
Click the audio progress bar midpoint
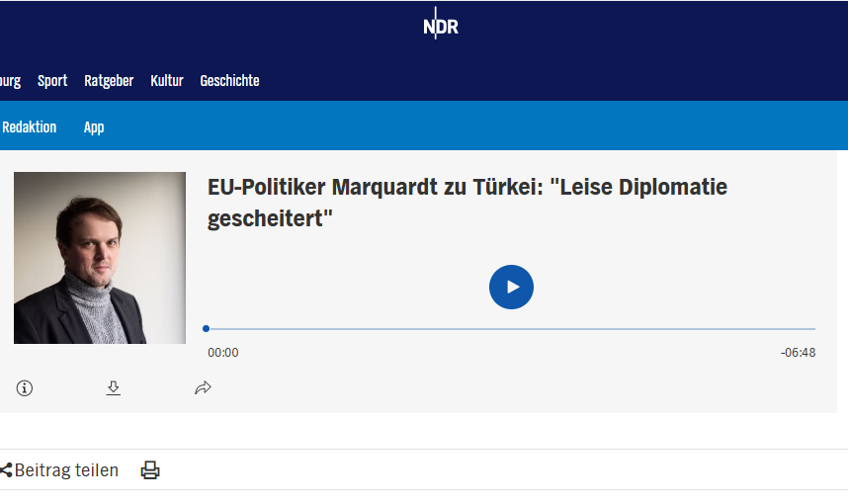(x=511, y=329)
